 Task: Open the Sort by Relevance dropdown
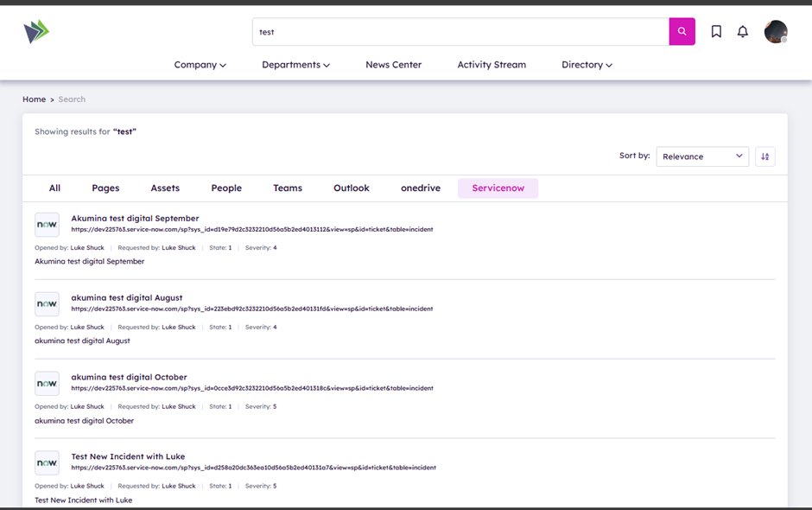(702, 156)
